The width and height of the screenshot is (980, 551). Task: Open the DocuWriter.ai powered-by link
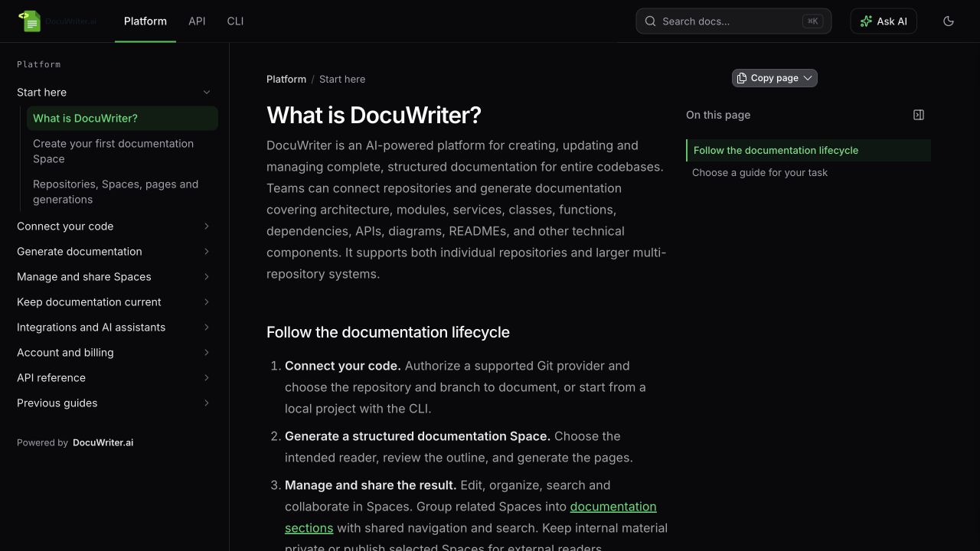(103, 442)
